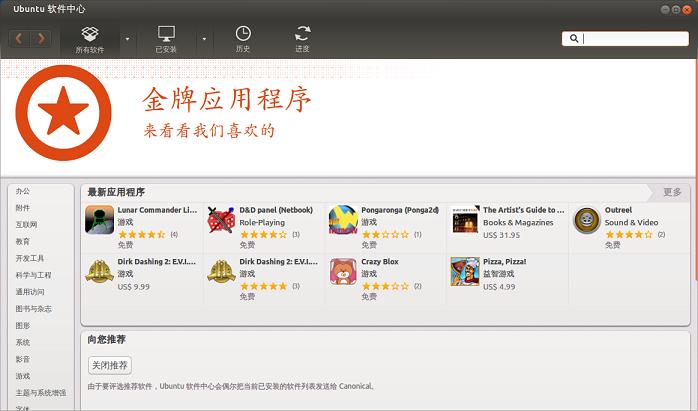Open The Artist's Guide book cover
The width and height of the screenshot is (698, 411).
[465, 220]
